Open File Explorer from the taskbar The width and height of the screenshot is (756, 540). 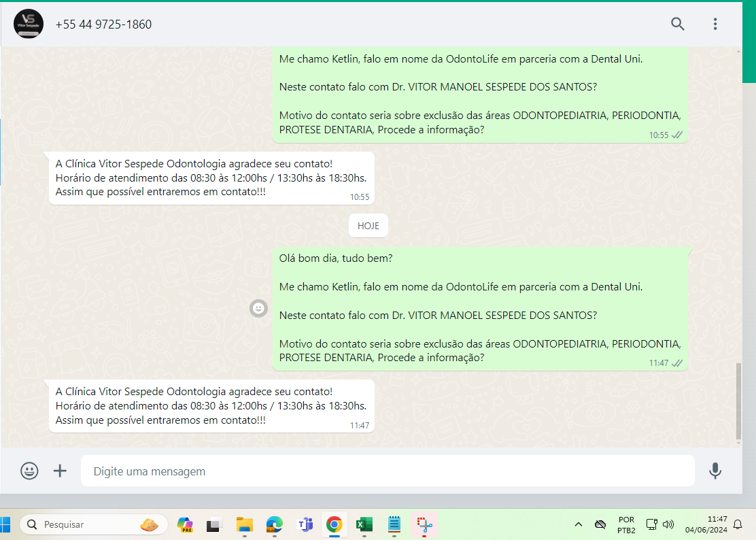(245, 524)
